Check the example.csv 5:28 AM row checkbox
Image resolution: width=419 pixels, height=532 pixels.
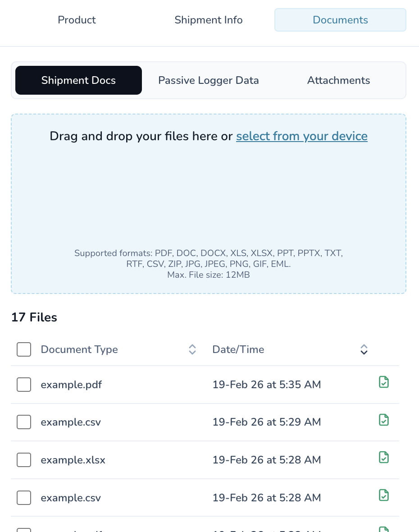point(24,498)
